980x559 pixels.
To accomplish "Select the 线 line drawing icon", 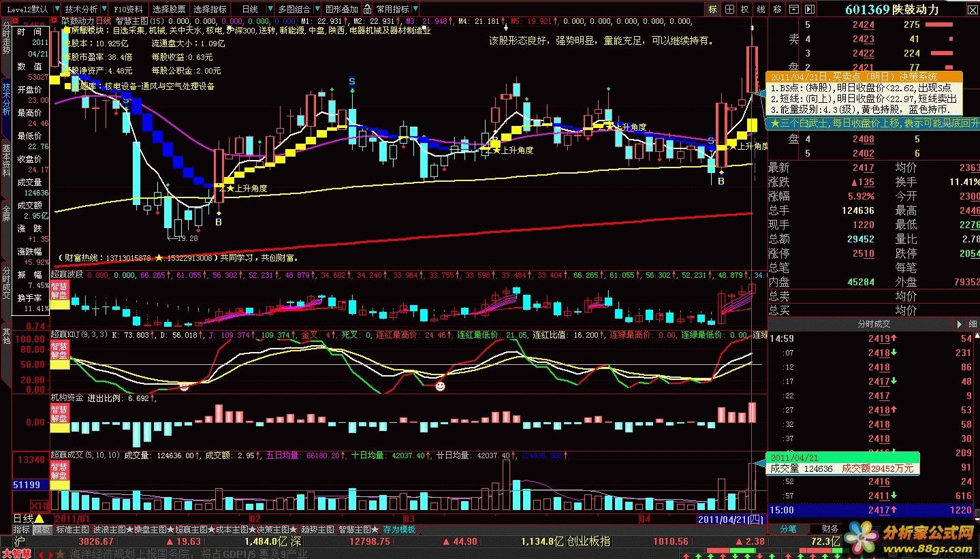I will [761, 9].
